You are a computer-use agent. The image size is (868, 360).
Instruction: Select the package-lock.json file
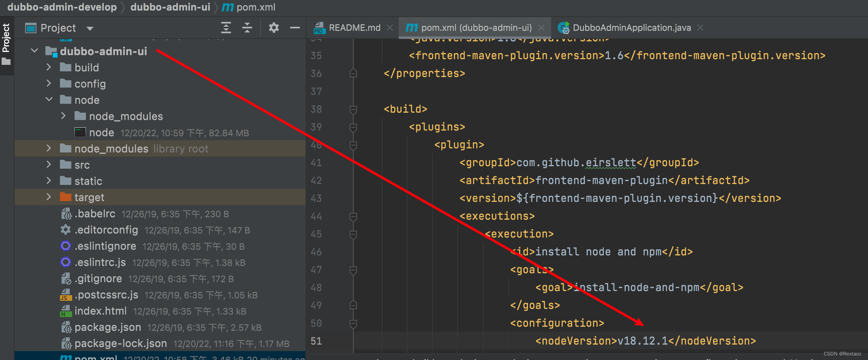pyautogui.click(x=121, y=343)
